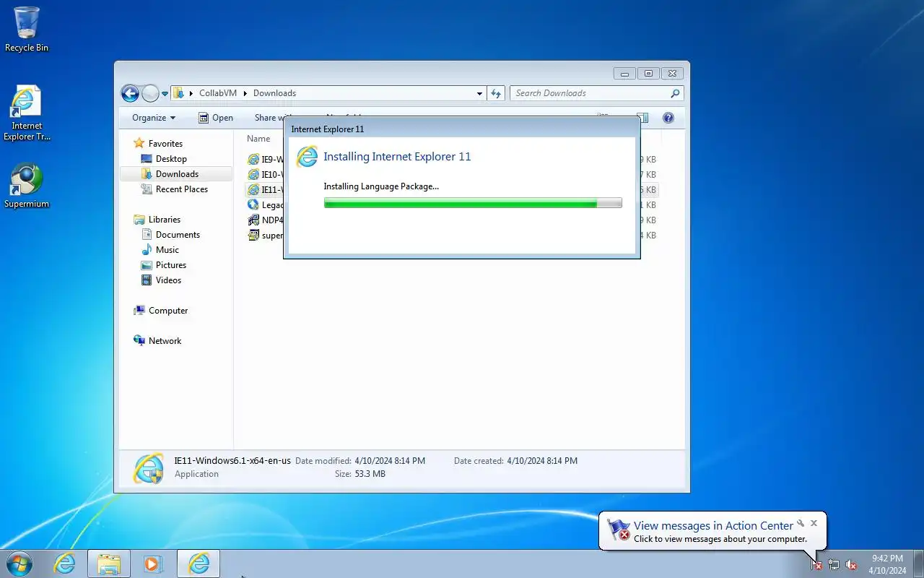This screenshot has height=578, width=924.
Task: Open the Music library
Action: pos(167,250)
